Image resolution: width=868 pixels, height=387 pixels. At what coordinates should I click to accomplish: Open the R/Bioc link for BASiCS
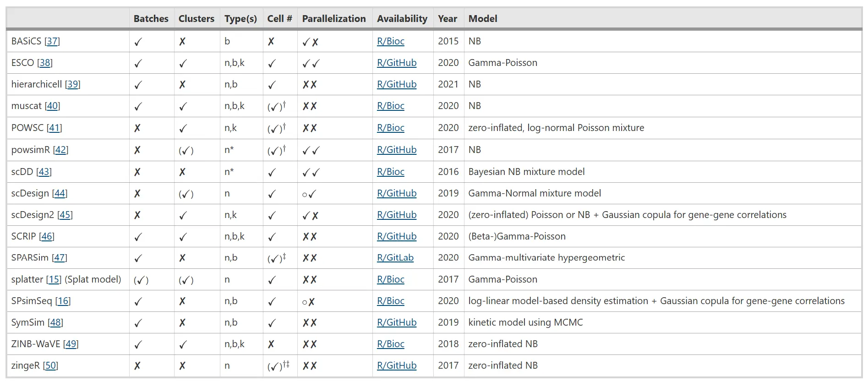pos(391,41)
